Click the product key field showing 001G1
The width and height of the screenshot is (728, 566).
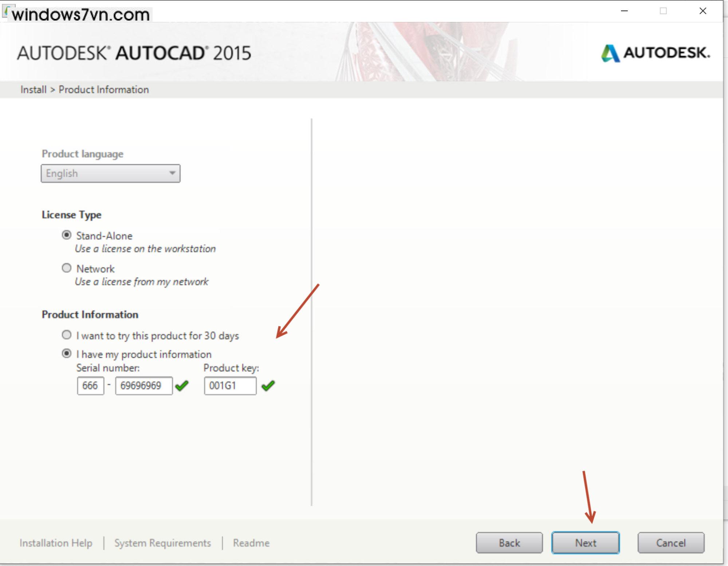(231, 385)
